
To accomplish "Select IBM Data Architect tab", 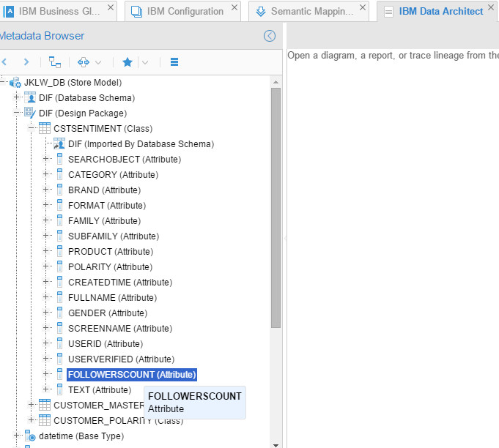I will [437, 12].
